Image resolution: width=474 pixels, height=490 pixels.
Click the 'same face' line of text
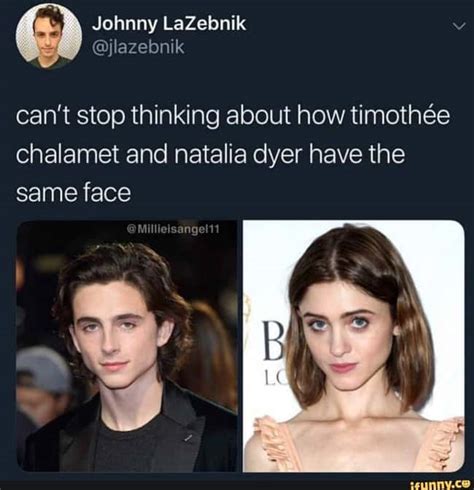pyautogui.click(x=73, y=193)
